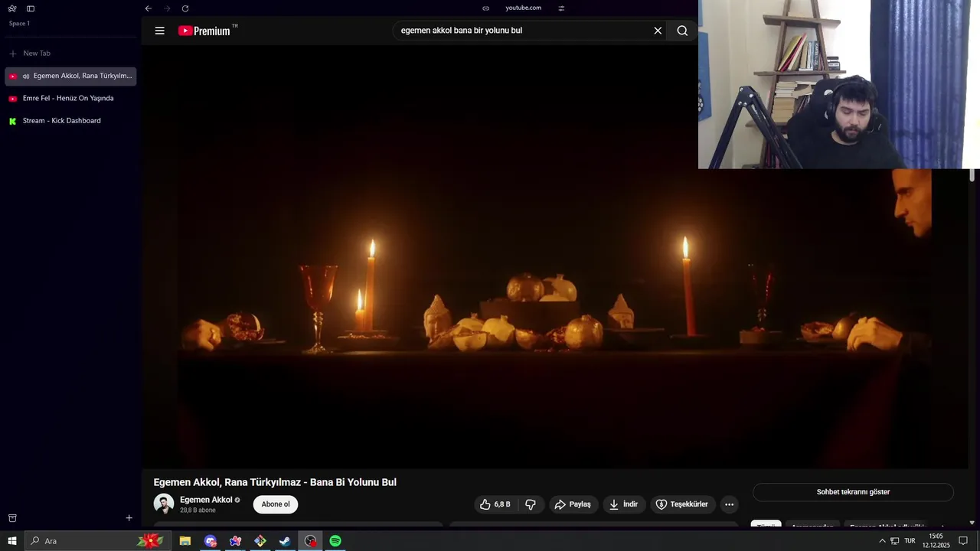Switch TUR keyboard language indicator
Screen dimensions: 980x551
(910, 541)
